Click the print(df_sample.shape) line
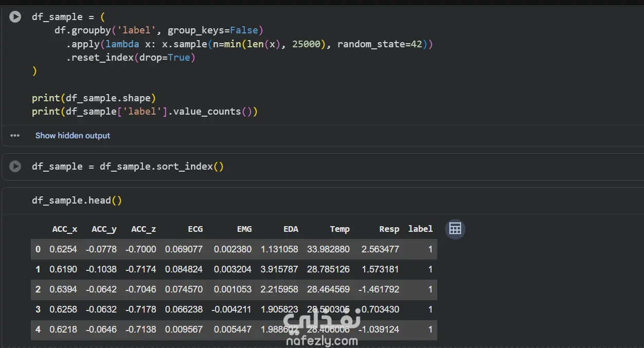The width and height of the screenshot is (644, 348). tap(94, 98)
